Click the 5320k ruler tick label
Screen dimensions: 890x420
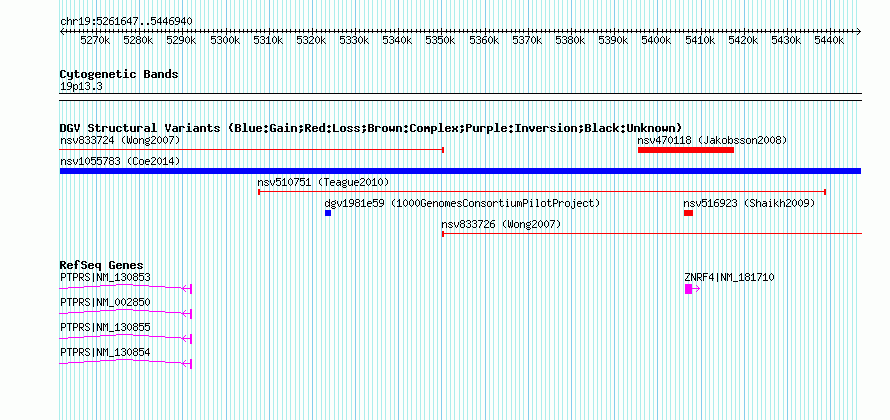point(311,41)
